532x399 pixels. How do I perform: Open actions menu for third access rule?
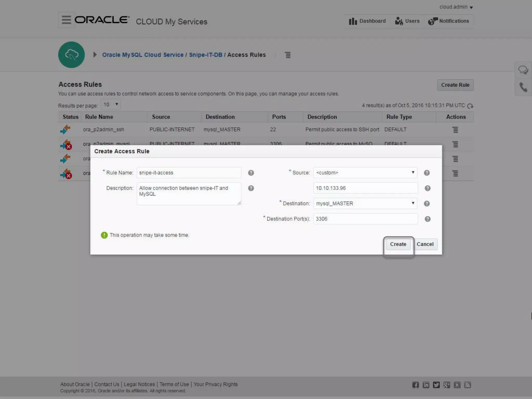455,159
